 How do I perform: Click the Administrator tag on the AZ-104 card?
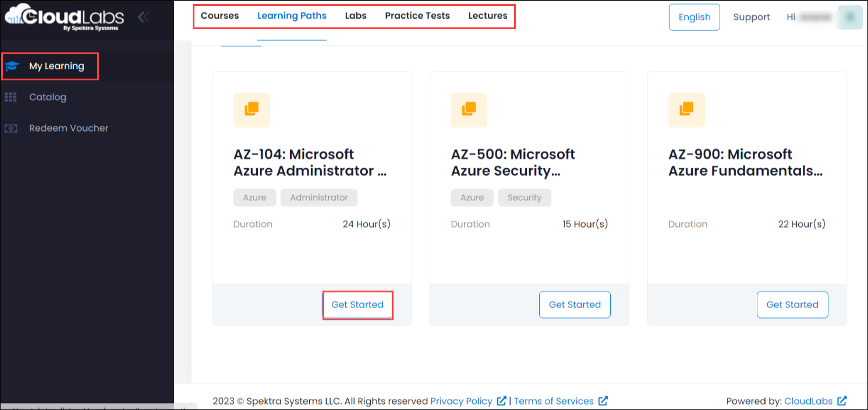[319, 197]
